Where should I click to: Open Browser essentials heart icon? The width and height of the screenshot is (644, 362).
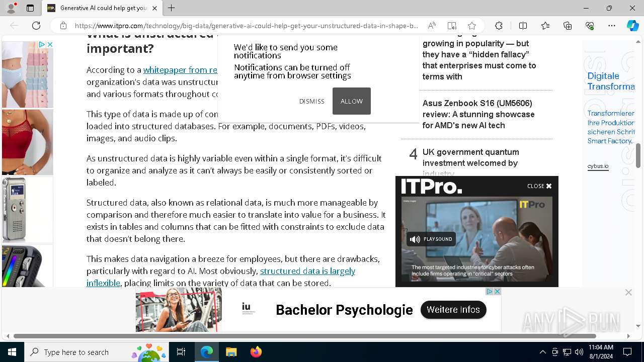point(590,26)
